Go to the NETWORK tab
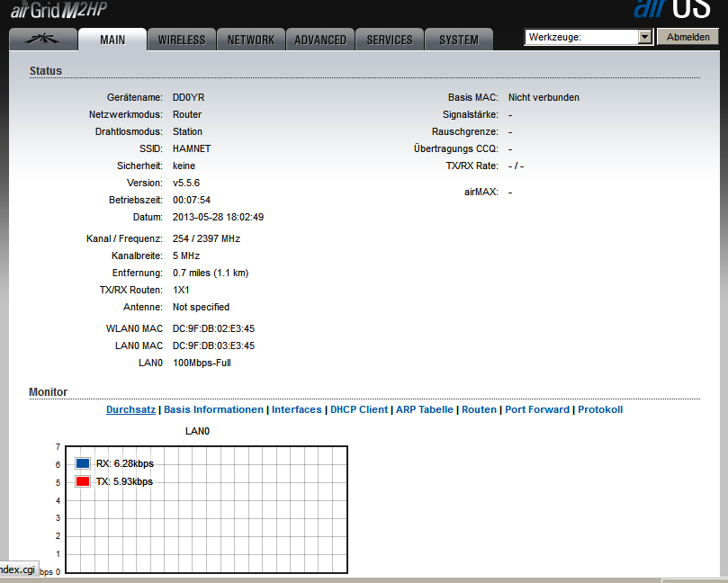 [x=251, y=40]
